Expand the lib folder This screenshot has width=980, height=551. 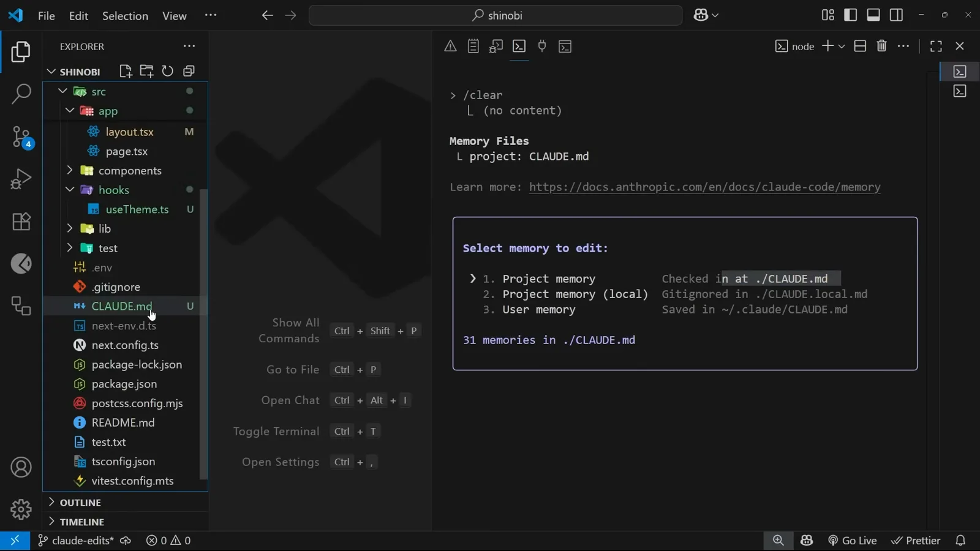(70, 228)
